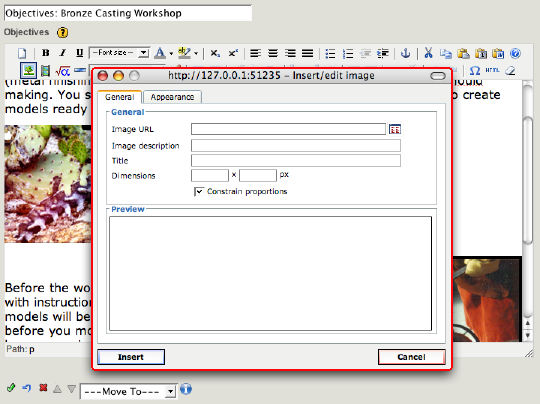Open the math formula square-root icon

coord(63,71)
